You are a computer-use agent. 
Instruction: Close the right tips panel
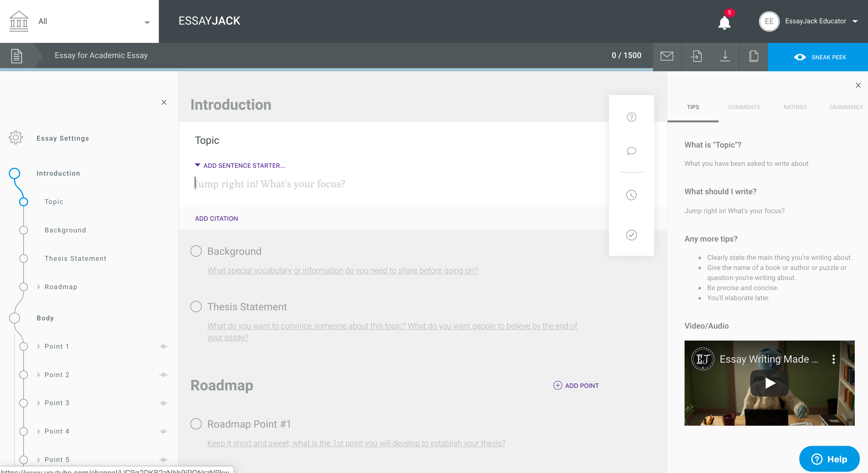click(858, 85)
